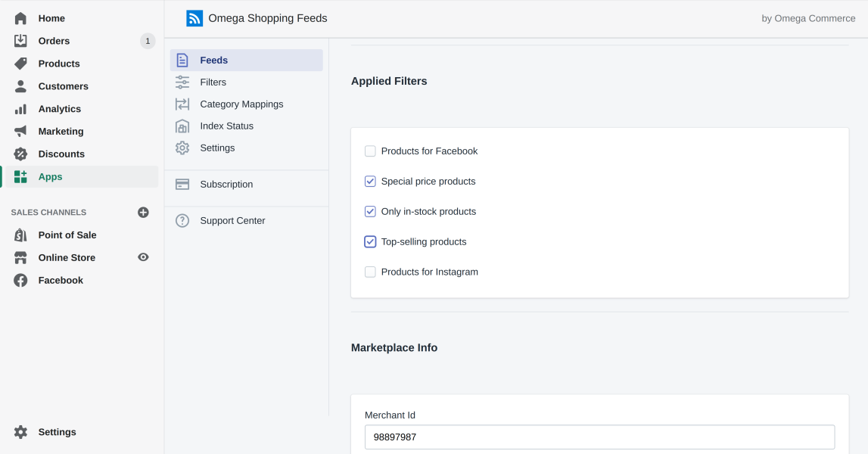Click the Point of Sale bag icon
The width and height of the screenshot is (868, 454).
point(20,235)
